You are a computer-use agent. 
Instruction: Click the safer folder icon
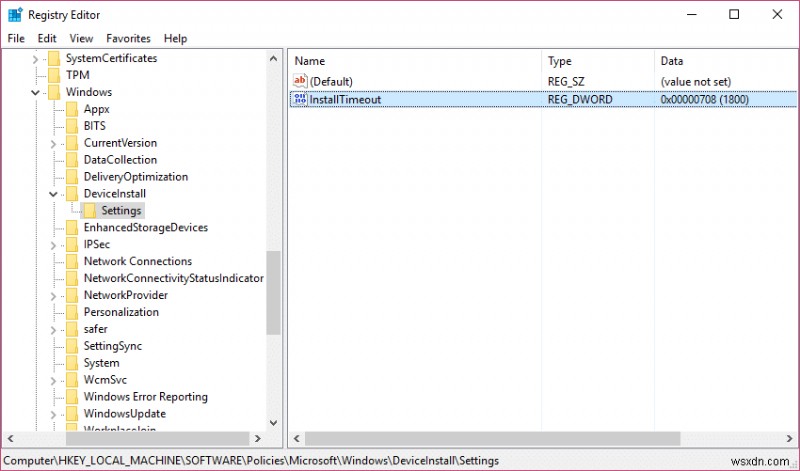72,329
